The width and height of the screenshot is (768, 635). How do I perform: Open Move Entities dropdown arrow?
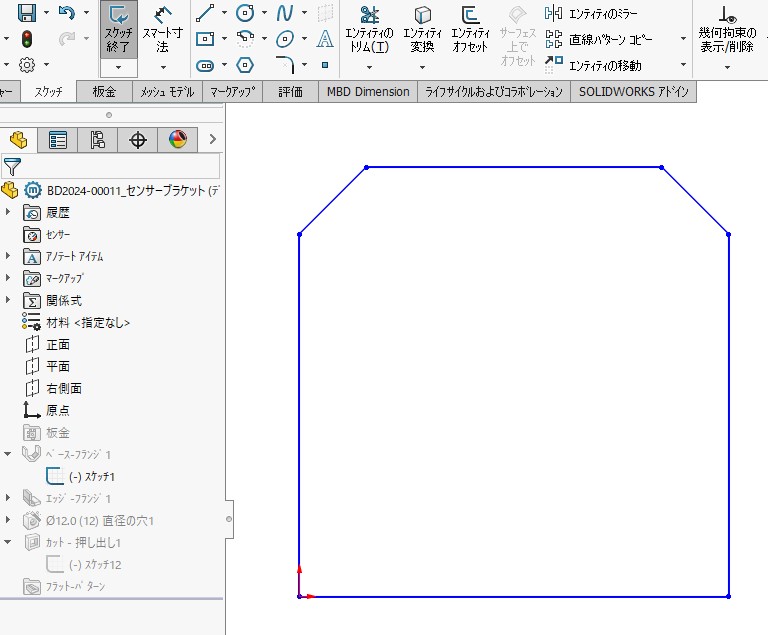tap(683, 65)
